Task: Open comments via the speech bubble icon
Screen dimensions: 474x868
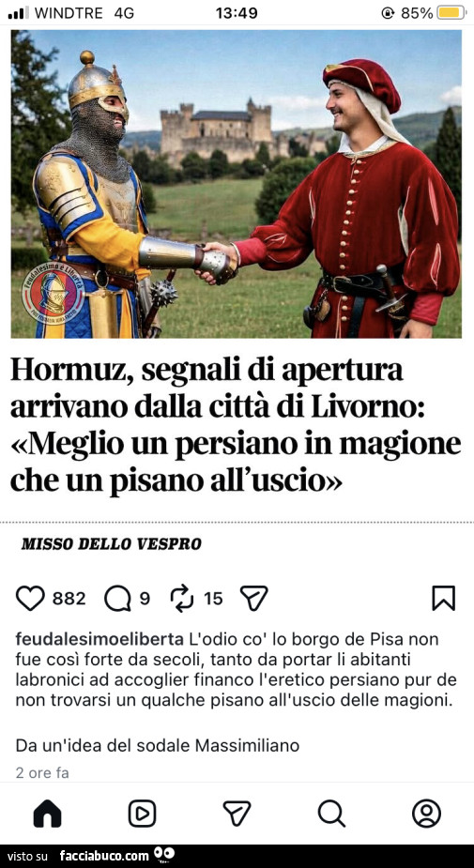Action: point(116,599)
